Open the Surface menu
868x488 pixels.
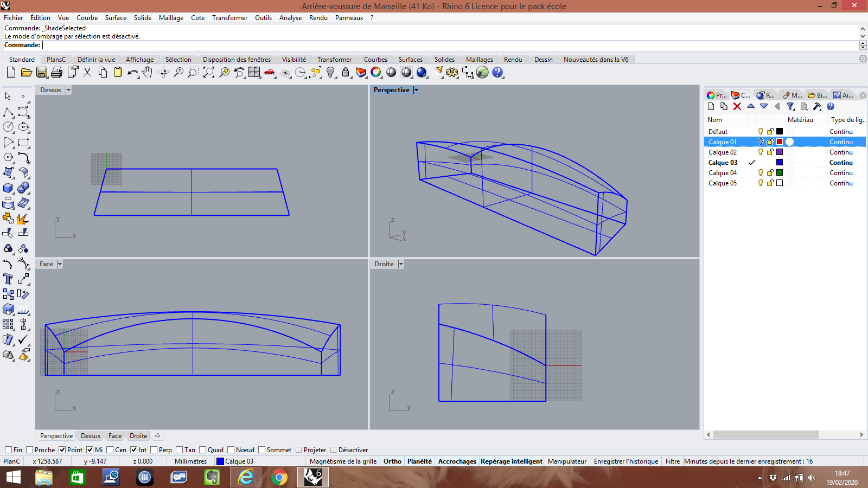click(x=116, y=18)
